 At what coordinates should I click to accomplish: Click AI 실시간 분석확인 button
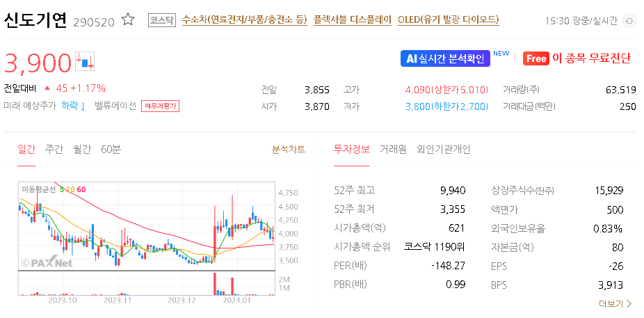tap(445, 58)
